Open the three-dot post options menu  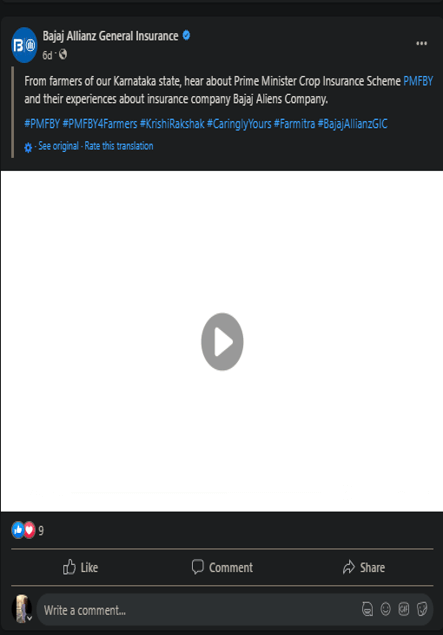coord(422,43)
